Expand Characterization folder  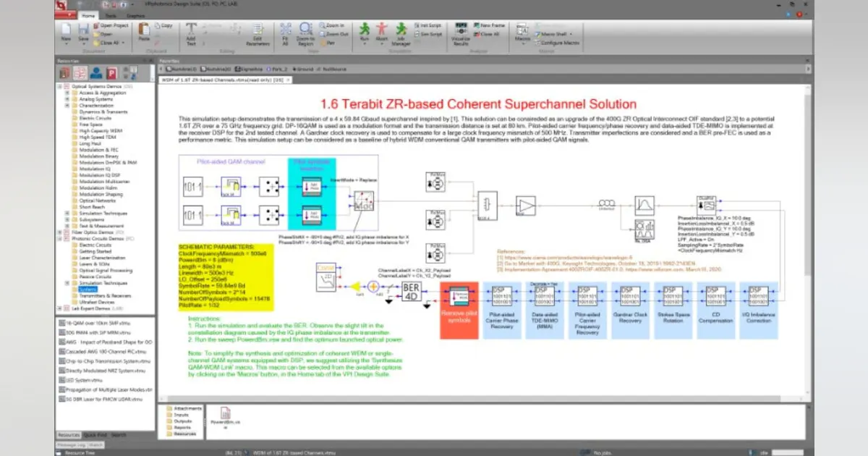[x=67, y=106]
